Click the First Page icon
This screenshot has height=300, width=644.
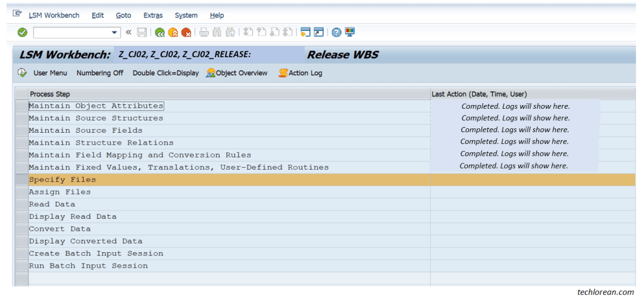point(248,33)
